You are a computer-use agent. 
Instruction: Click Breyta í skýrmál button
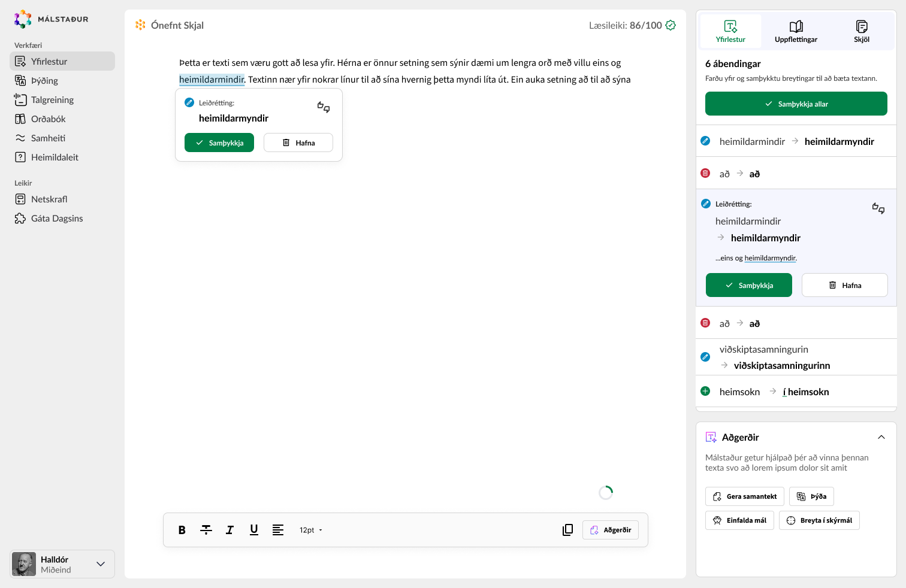[x=820, y=520]
